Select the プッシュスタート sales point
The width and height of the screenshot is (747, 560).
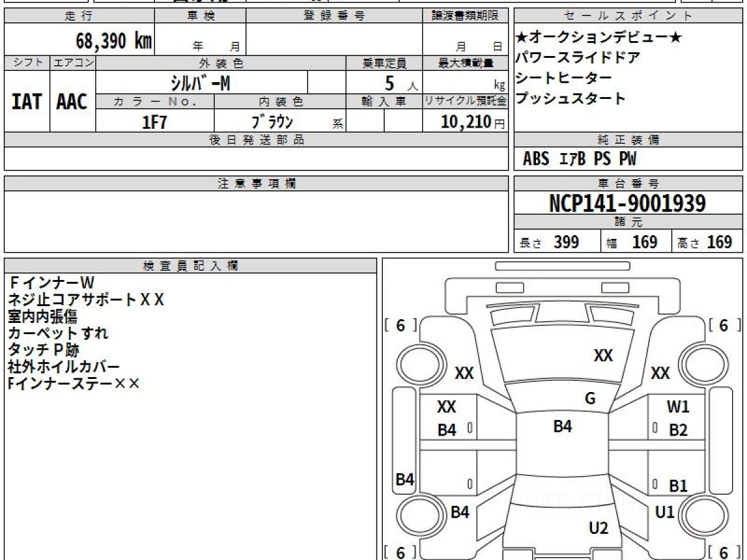click(x=571, y=98)
